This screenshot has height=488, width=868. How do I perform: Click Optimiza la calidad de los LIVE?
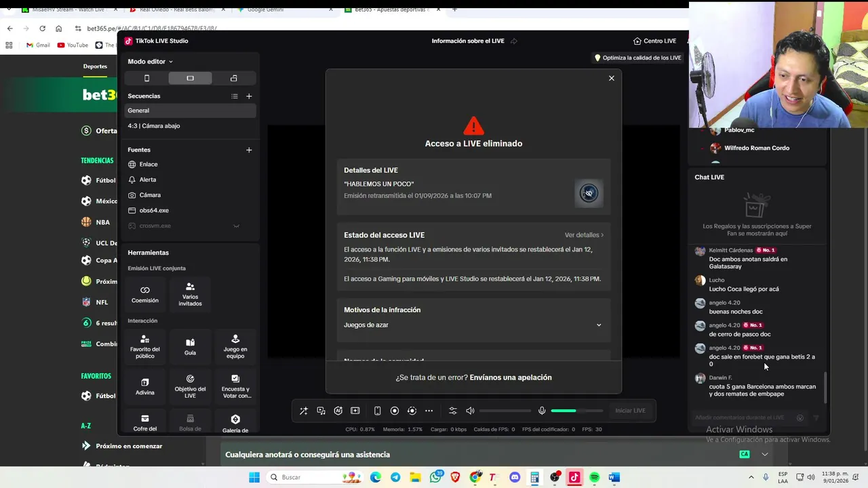(x=637, y=58)
